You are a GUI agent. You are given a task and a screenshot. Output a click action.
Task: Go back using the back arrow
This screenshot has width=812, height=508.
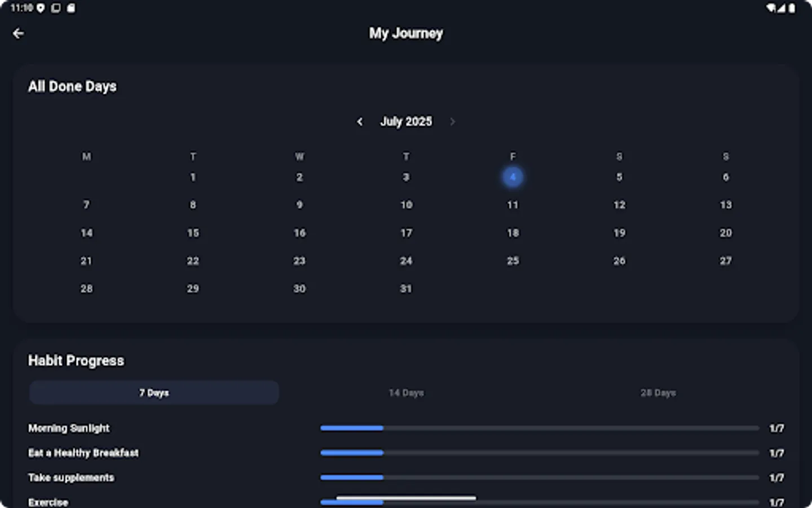click(19, 33)
